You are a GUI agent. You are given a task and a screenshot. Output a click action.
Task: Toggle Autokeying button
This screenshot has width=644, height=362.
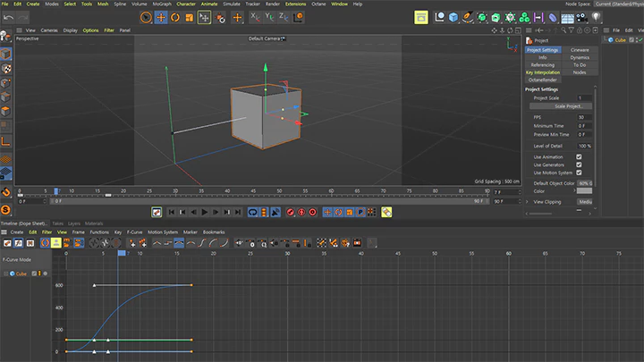[x=301, y=212]
